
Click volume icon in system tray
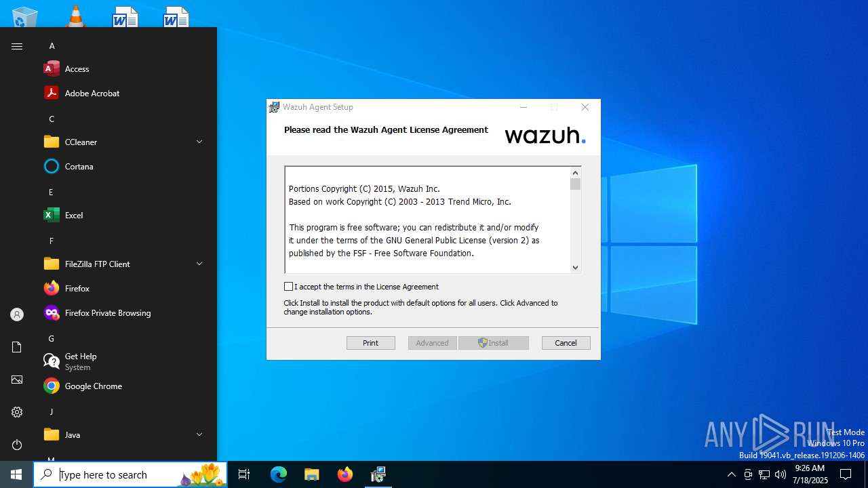tap(781, 474)
